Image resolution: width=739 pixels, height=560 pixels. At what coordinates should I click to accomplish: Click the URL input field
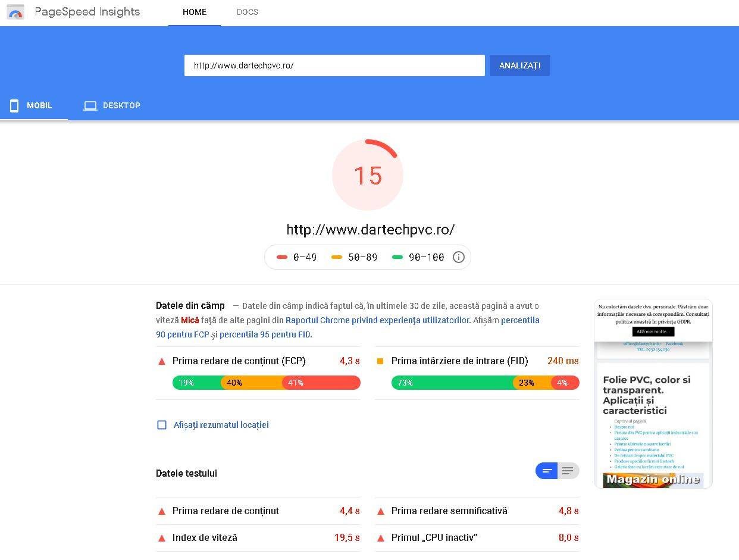(334, 65)
